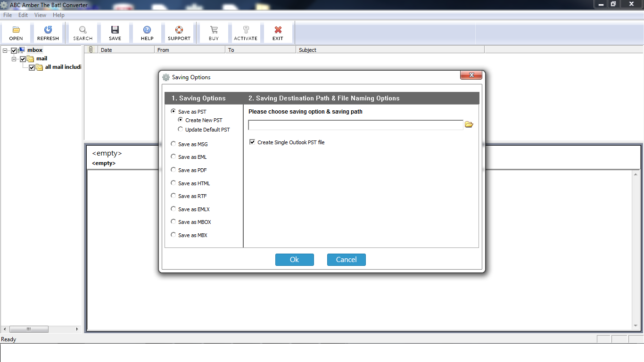Sort by the Date column header
644x362 pixels.
coord(126,49)
